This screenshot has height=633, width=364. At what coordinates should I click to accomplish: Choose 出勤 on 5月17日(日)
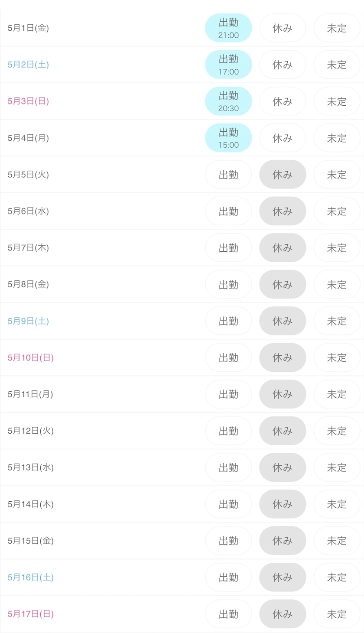[228, 614]
